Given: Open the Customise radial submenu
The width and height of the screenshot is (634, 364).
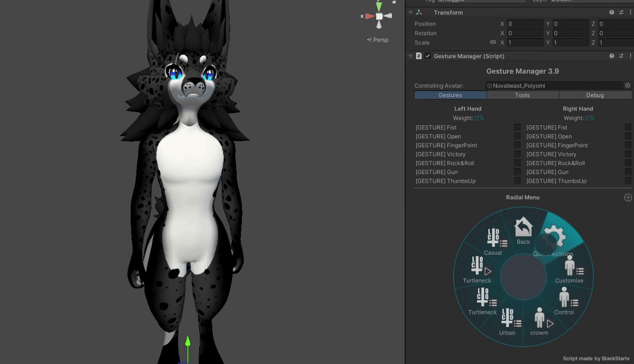Looking at the screenshot, I should (x=570, y=270).
